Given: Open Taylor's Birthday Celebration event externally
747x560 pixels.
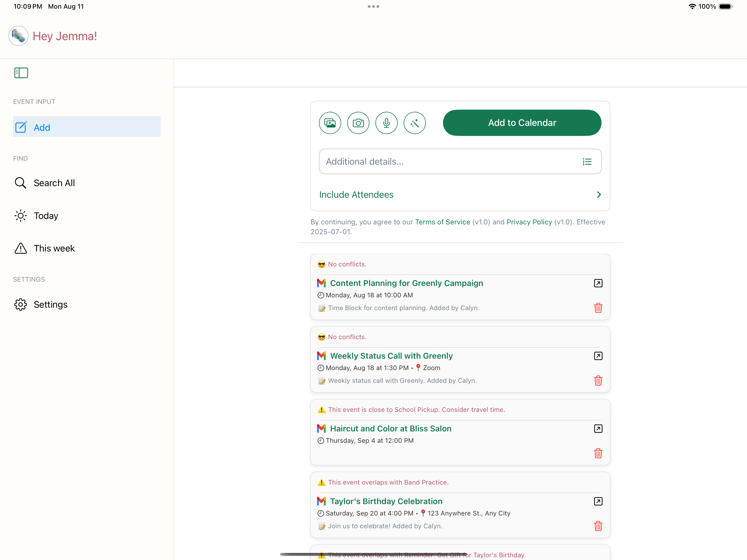Looking at the screenshot, I should point(598,501).
